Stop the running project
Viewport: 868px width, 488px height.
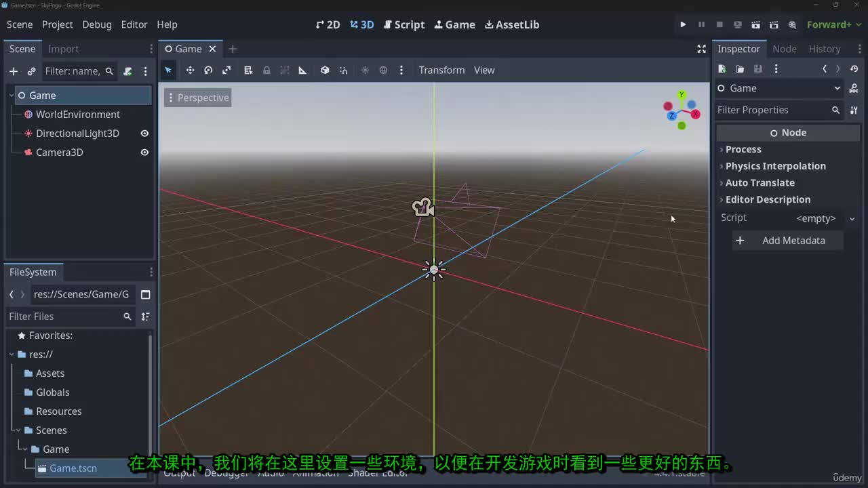point(719,24)
